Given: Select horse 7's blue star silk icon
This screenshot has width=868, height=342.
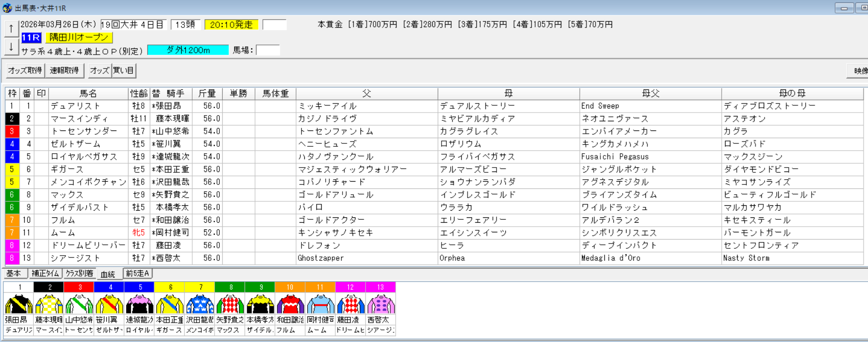Looking at the screenshot, I should click(x=200, y=304).
